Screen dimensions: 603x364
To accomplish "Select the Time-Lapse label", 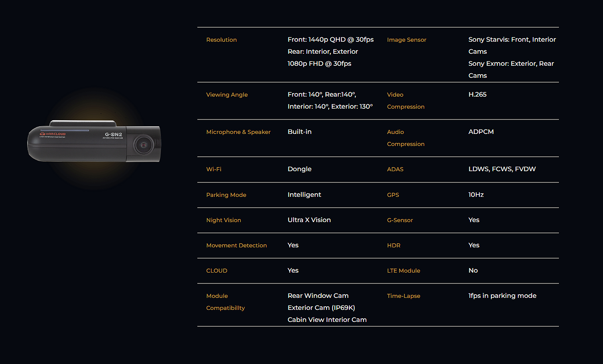I will tap(404, 296).
